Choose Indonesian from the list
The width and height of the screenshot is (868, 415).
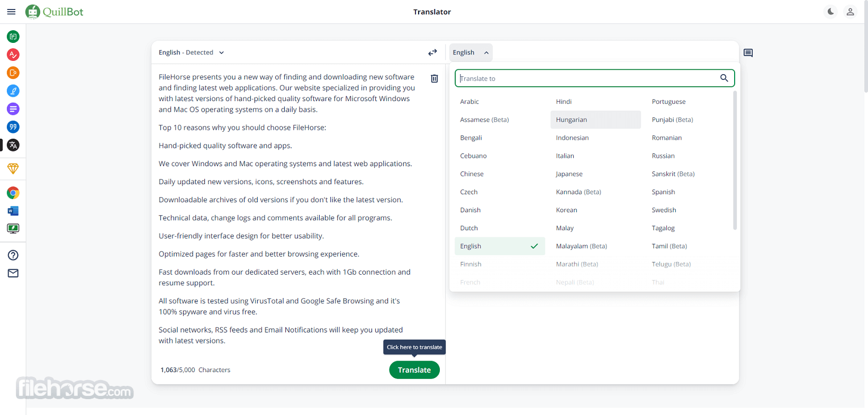click(x=595, y=138)
